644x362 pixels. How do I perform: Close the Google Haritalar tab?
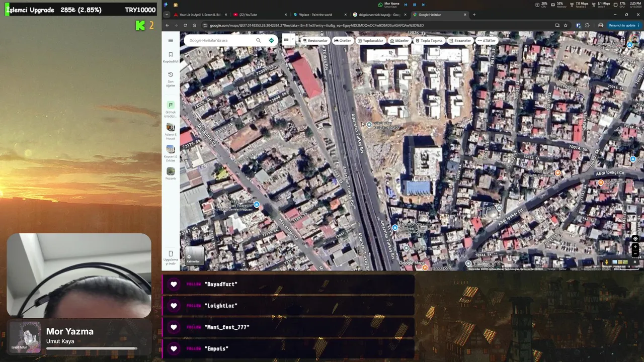pyautogui.click(x=465, y=15)
